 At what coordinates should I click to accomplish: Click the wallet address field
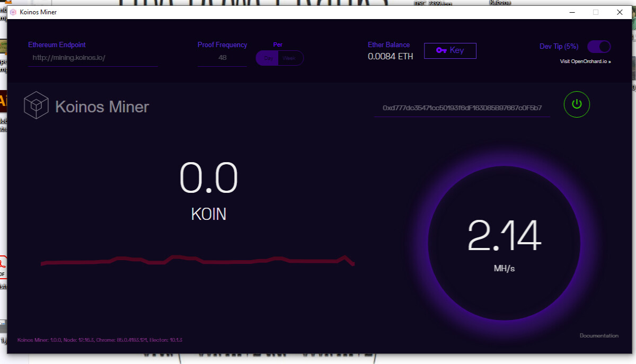pos(462,108)
